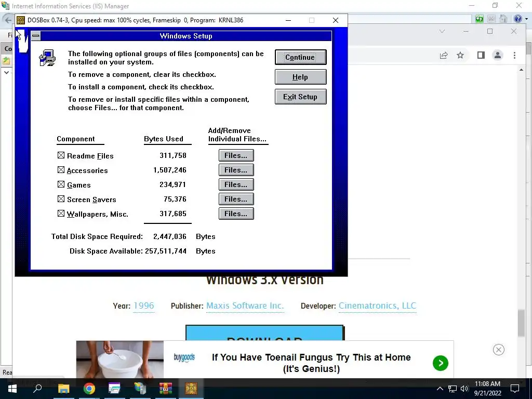Bookmark page with the star icon

click(x=460, y=55)
